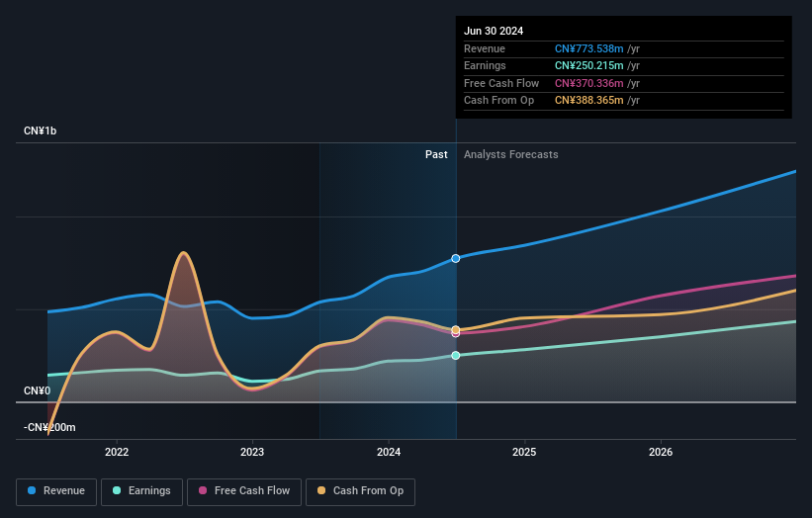This screenshot has width=812, height=518.
Task: Click the blue Revenue data point marker
Action: [x=455, y=258]
